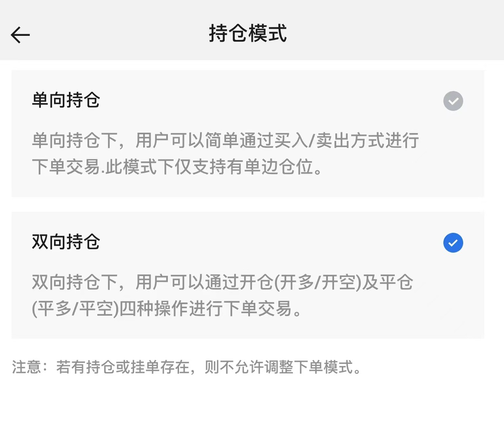Viewport: 504px width, 429px height.
Task: Click the line '下单交易.此模式下仅支持有单边仓位'
Action: coord(177,167)
